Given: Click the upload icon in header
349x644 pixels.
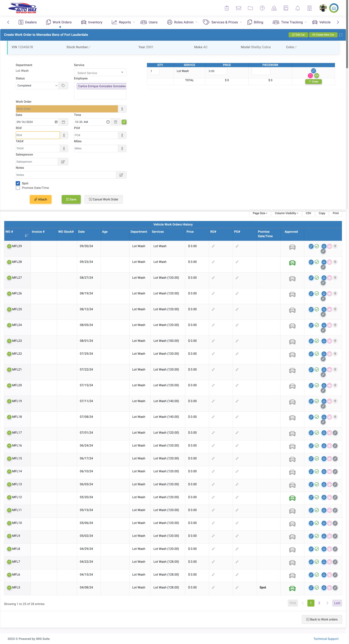Looking at the screenshot, I should [x=274, y=8].
